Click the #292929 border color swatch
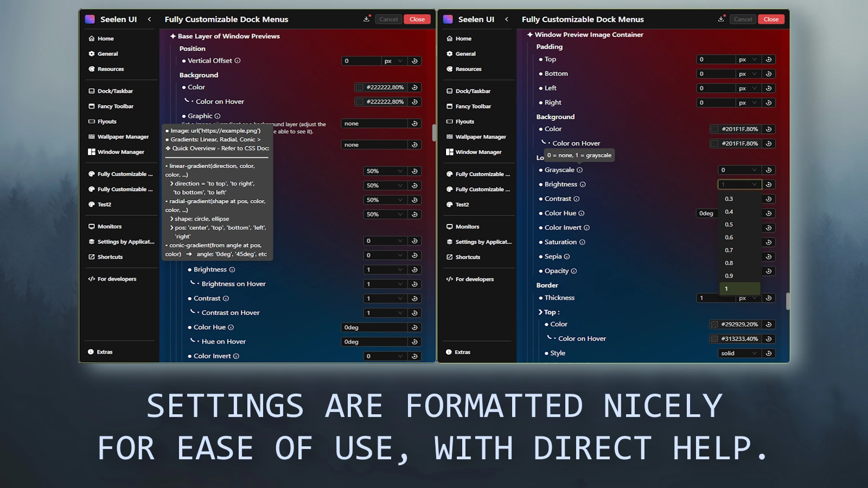 (x=714, y=324)
